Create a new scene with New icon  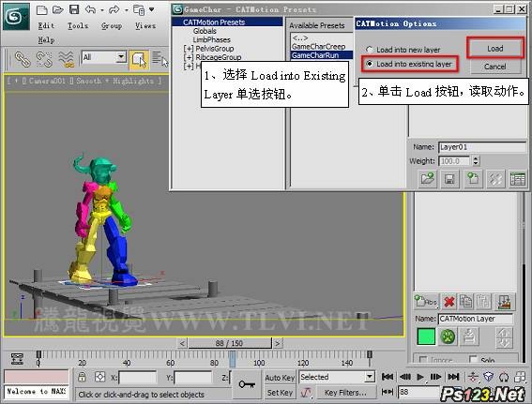(x=41, y=9)
